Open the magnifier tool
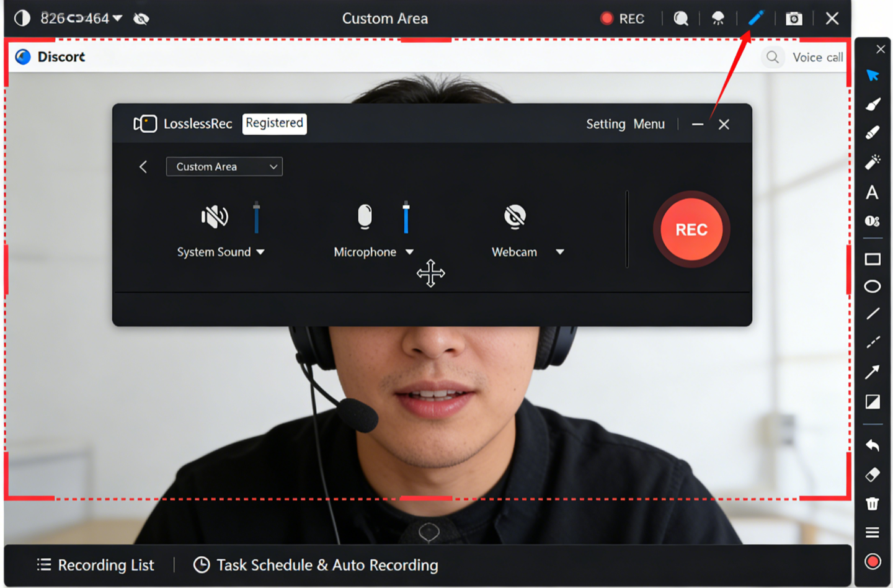Screen dimensions: 893x588 click(681, 18)
